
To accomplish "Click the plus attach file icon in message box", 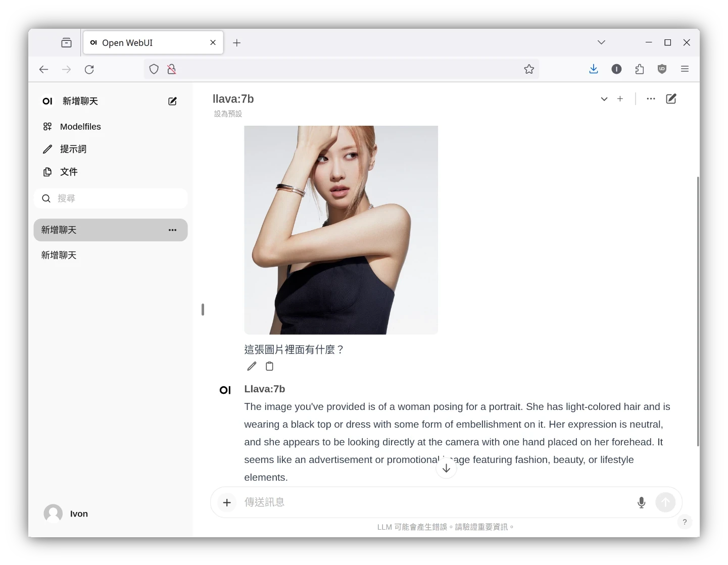I will 227,502.
